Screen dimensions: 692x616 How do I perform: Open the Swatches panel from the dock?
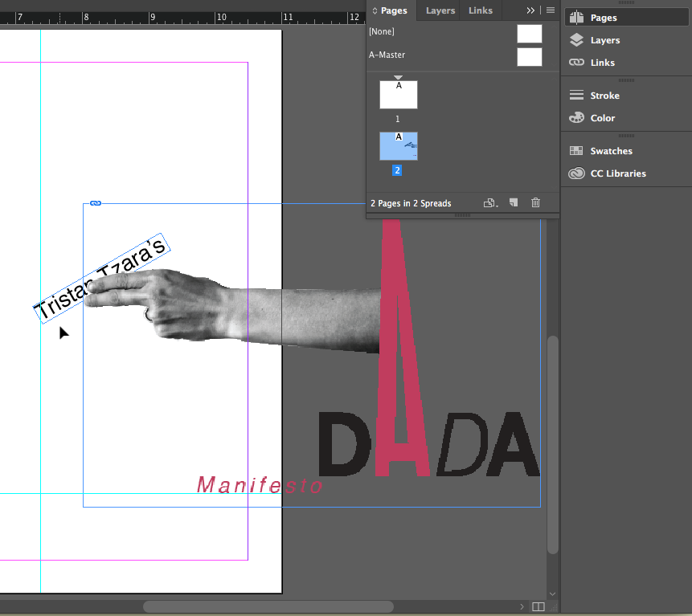point(611,151)
